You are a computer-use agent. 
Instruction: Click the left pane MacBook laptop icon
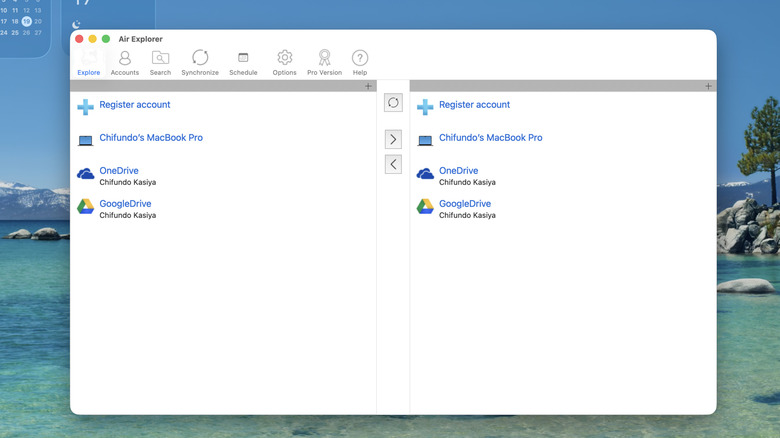[x=86, y=141]
